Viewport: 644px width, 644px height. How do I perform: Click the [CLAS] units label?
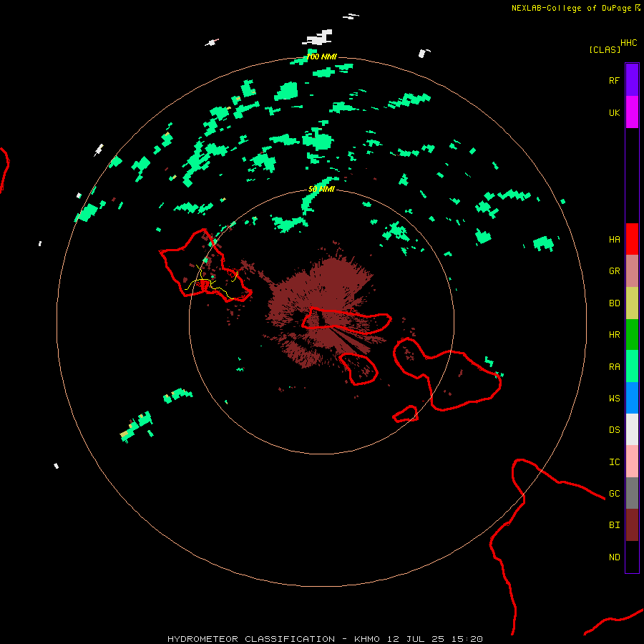click(605, 49)
